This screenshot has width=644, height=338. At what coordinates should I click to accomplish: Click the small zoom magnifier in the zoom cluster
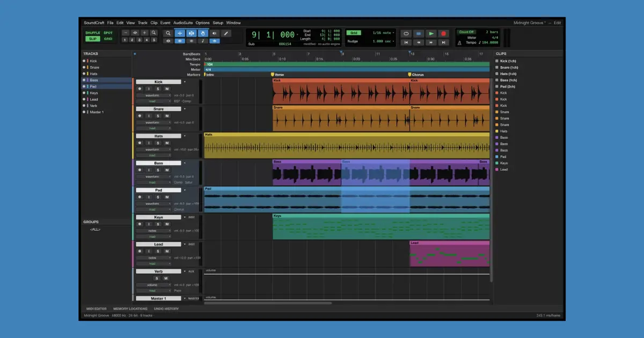(153, 33)
